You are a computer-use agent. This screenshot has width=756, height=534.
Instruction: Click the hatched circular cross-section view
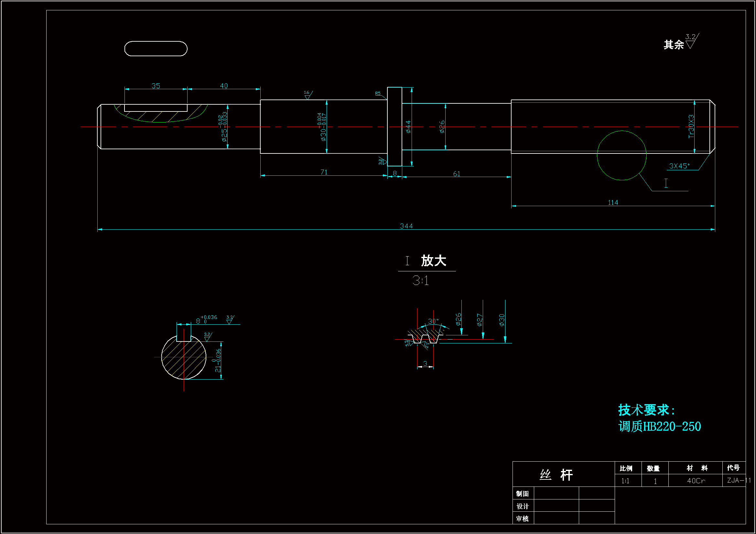[x=184, y=357]
